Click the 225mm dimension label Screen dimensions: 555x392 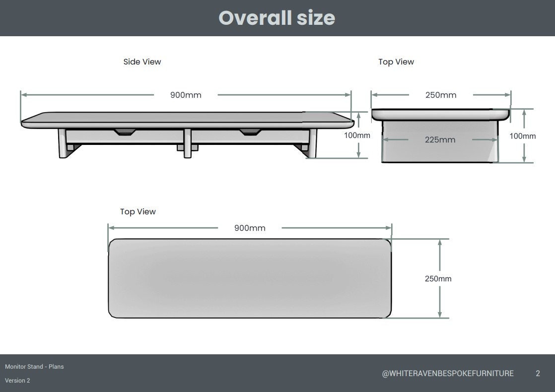[440, 140]
